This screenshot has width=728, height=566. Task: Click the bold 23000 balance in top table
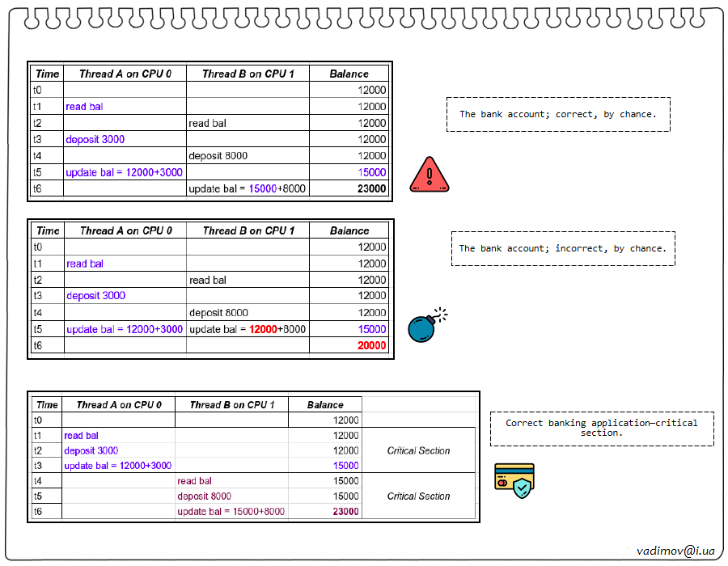click(372, 188)
